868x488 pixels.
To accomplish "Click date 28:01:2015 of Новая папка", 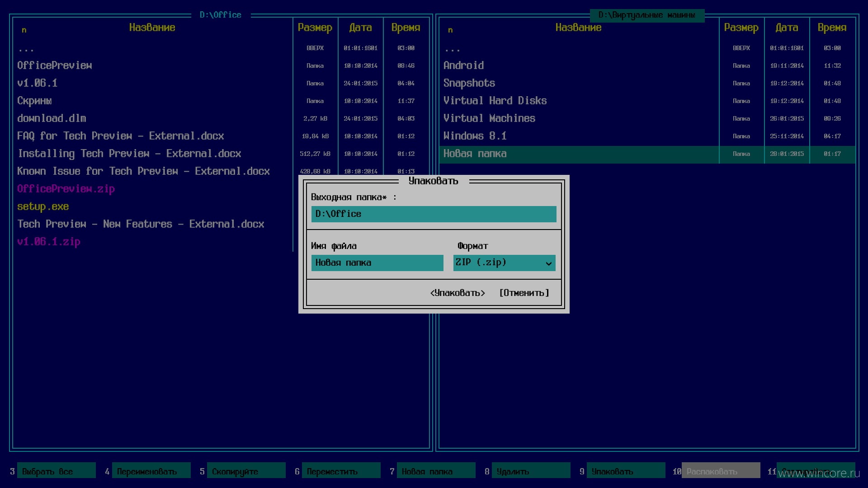I will tap(787, 154).
